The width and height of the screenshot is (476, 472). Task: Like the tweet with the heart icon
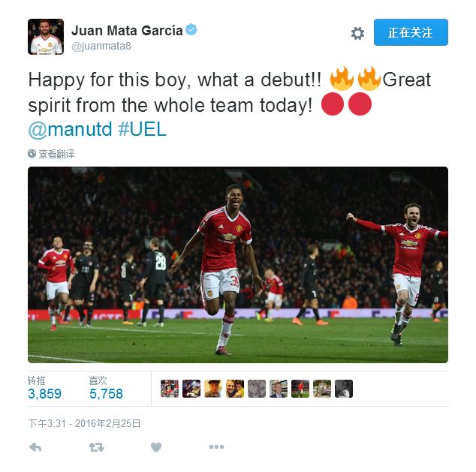pyautogui.click(x=156, y=446)
